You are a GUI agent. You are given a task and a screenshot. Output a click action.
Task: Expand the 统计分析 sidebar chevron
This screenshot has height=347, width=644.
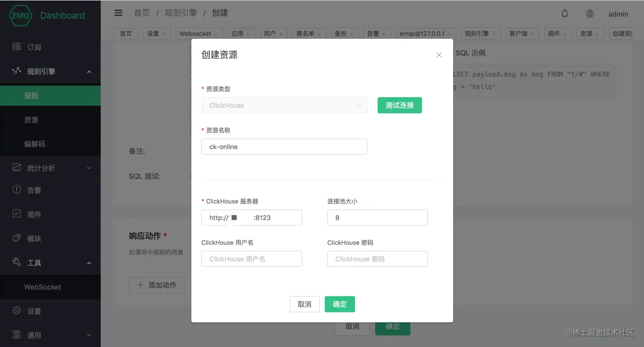tap(89, 168)
